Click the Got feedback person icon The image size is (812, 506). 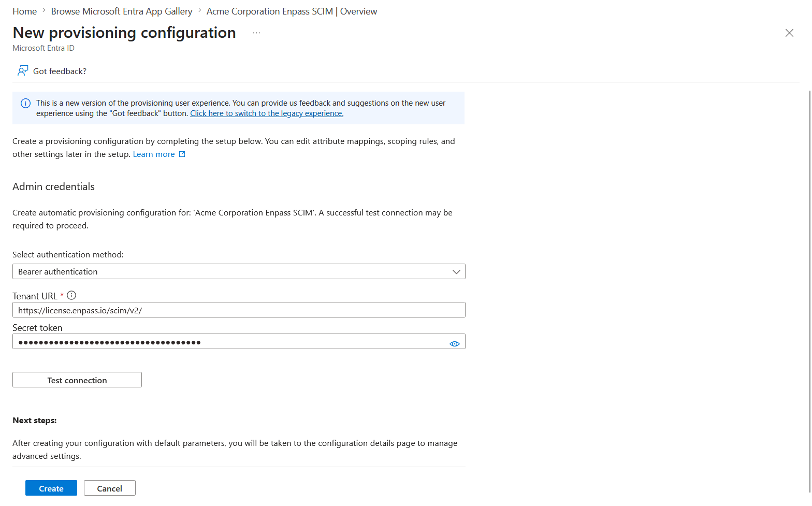coord(23,70)
